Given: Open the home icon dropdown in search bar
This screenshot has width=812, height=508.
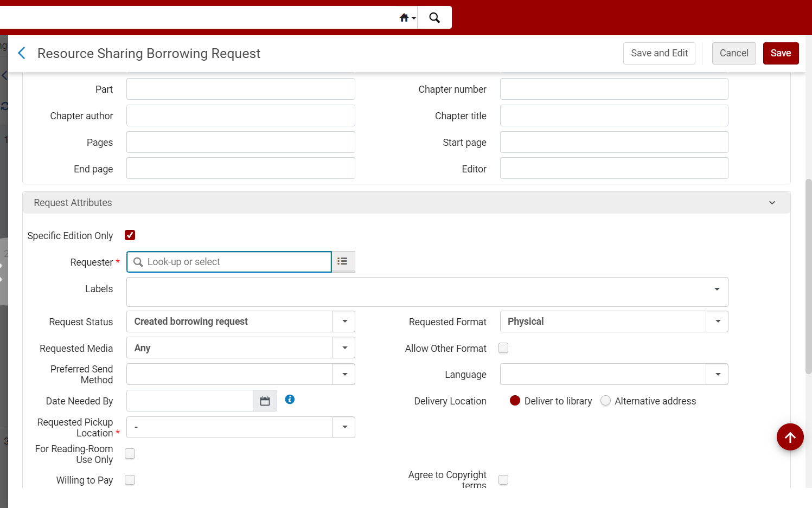Looking at the screenshot, I should point(407,18).
